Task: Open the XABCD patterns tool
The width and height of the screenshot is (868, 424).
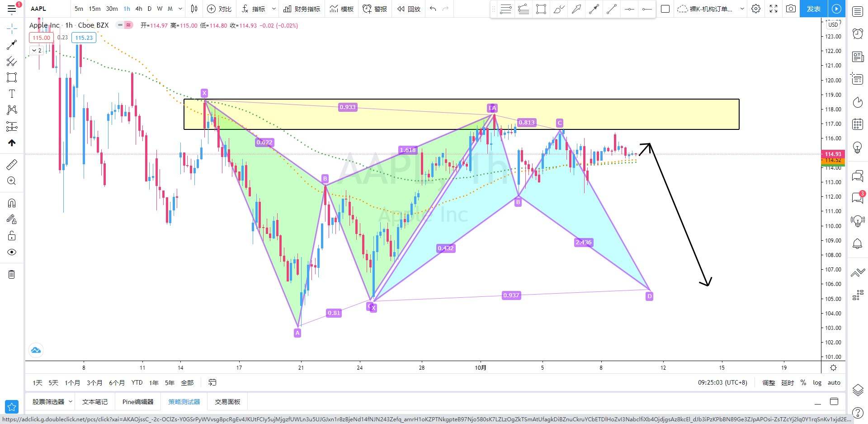Action: coord(12,110)
